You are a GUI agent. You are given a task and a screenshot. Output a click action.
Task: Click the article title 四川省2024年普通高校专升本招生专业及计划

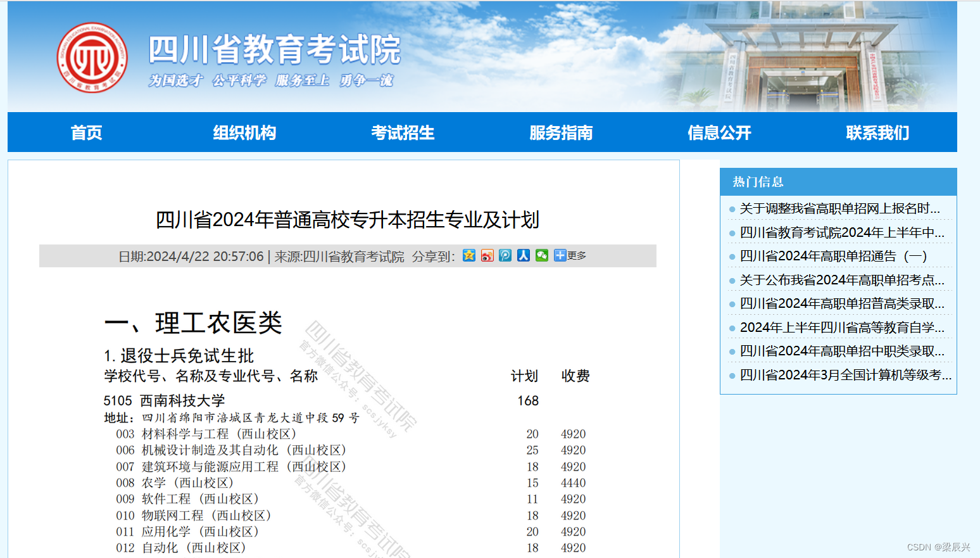[348, 220]
